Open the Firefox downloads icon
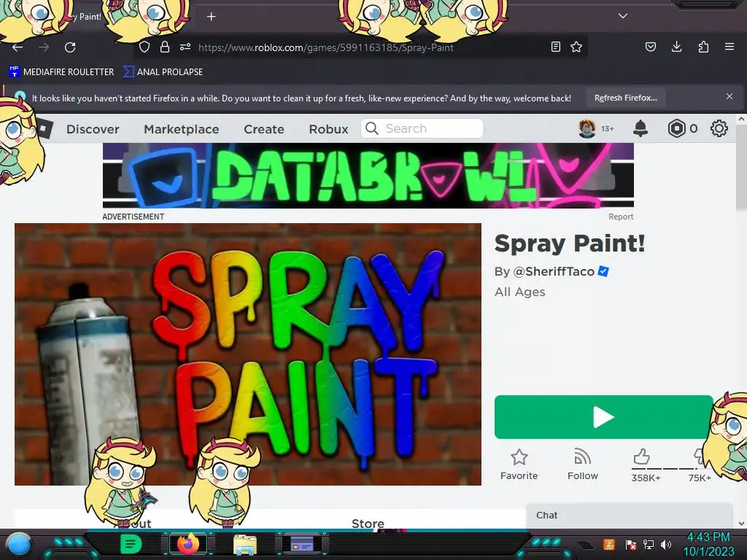Viewport: 747px width, 560px height. (x=676, y=47)
